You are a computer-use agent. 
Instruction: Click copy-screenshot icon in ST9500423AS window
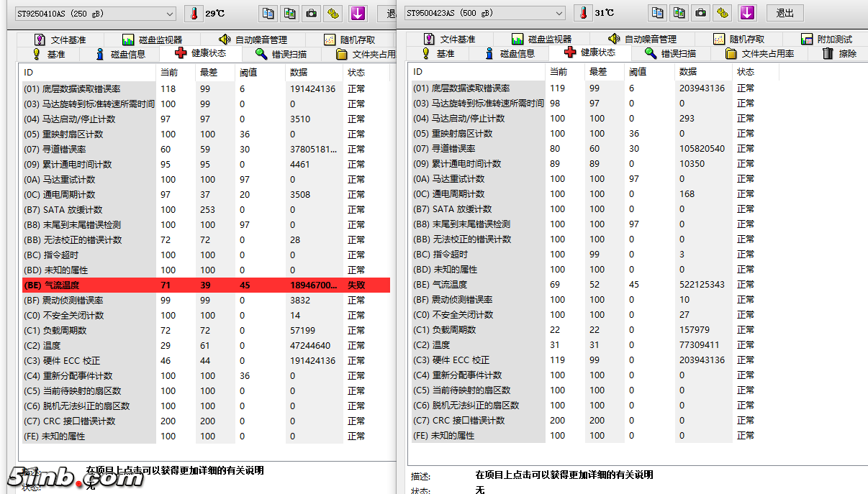point(679,13)
